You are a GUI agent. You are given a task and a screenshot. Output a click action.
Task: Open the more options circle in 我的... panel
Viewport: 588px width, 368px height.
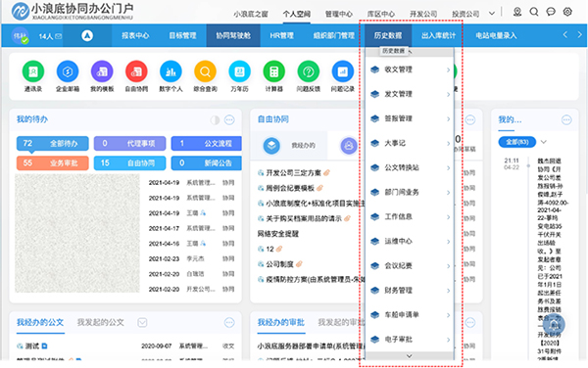pos(566,119)
